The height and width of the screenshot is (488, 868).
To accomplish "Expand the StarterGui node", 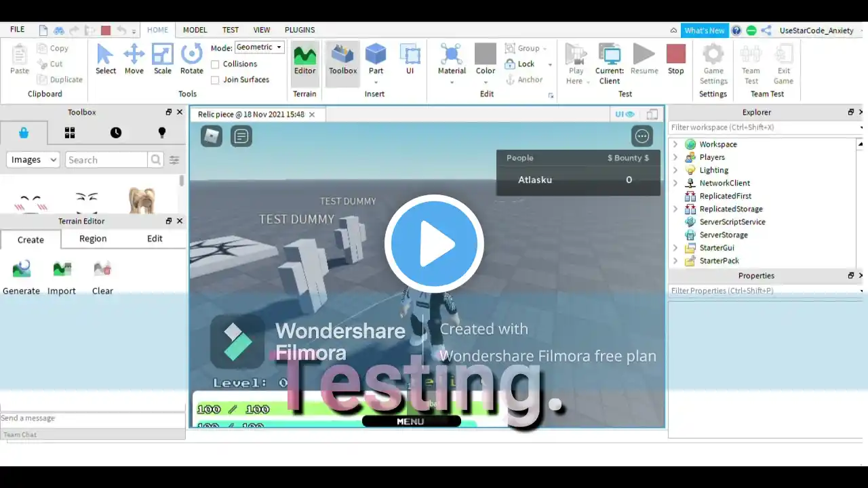I will click(675, 248).
